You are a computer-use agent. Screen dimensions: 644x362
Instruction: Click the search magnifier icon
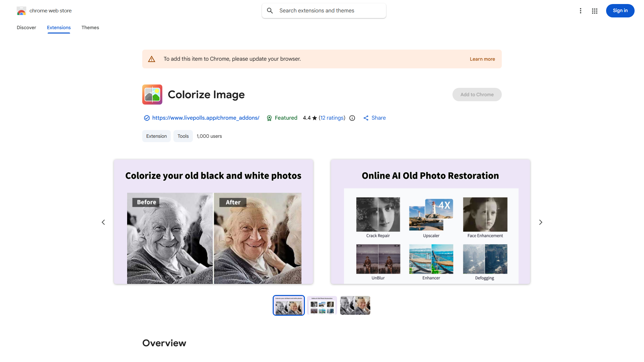click(x=270, y=10)
